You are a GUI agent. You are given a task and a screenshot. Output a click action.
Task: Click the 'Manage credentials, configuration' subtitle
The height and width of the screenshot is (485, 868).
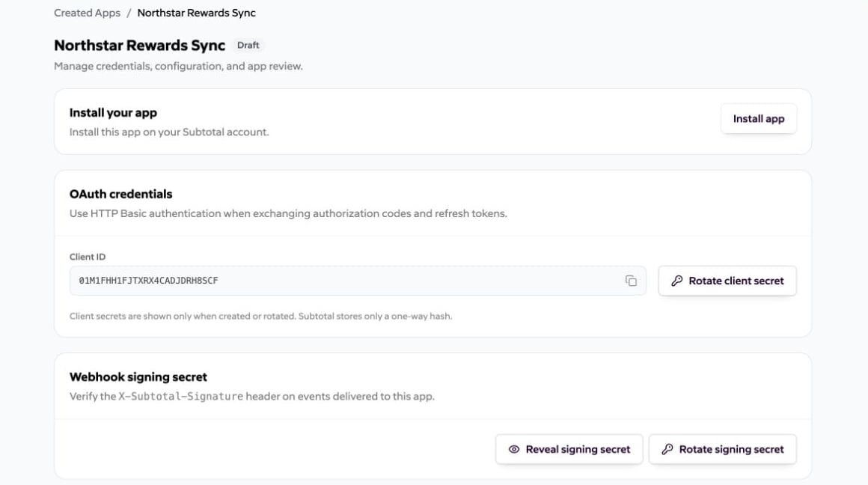pyautogui.click(x=178, y=67)
